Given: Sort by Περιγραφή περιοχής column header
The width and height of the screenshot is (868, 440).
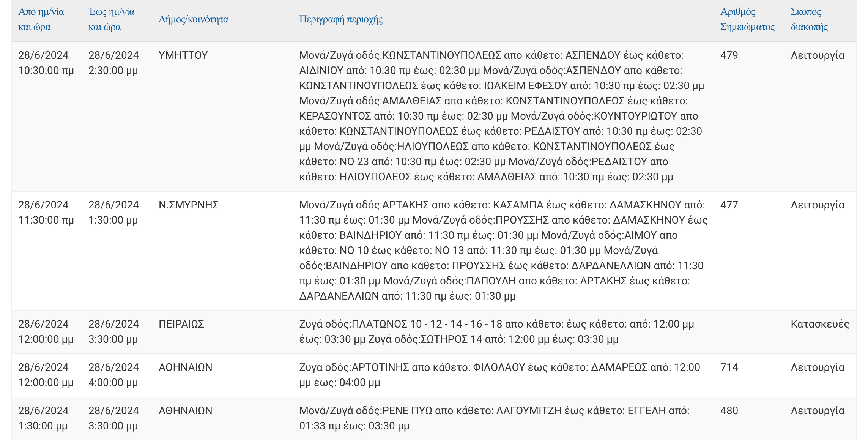Looking at the screenshot, I should (x=341, y=19).
